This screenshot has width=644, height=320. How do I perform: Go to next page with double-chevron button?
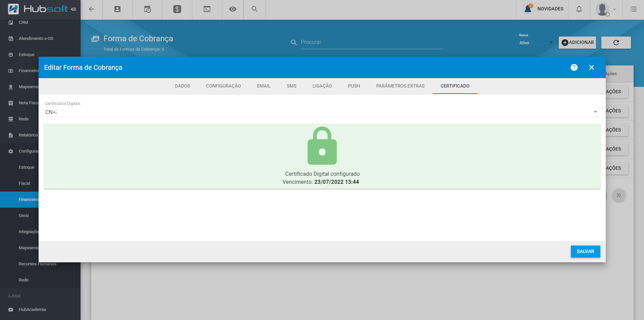click(618, 195)
